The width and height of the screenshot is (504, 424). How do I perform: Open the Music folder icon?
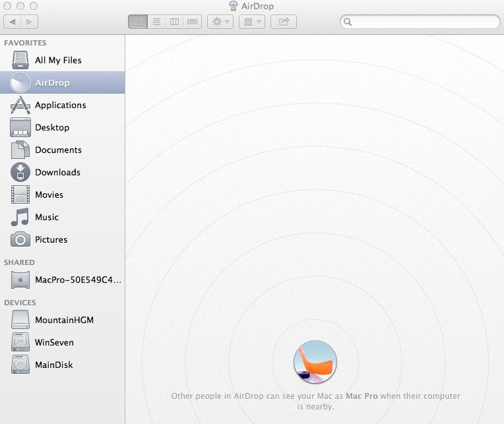pyautogui.click(x=20, y=217)
